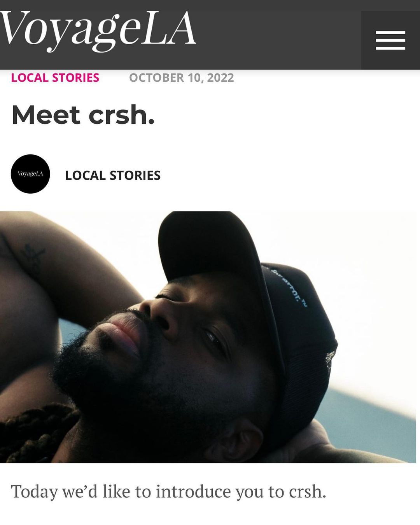Click the round black VoyageLA author avatar
The image size is (420, 525).
tap(30, 174)
